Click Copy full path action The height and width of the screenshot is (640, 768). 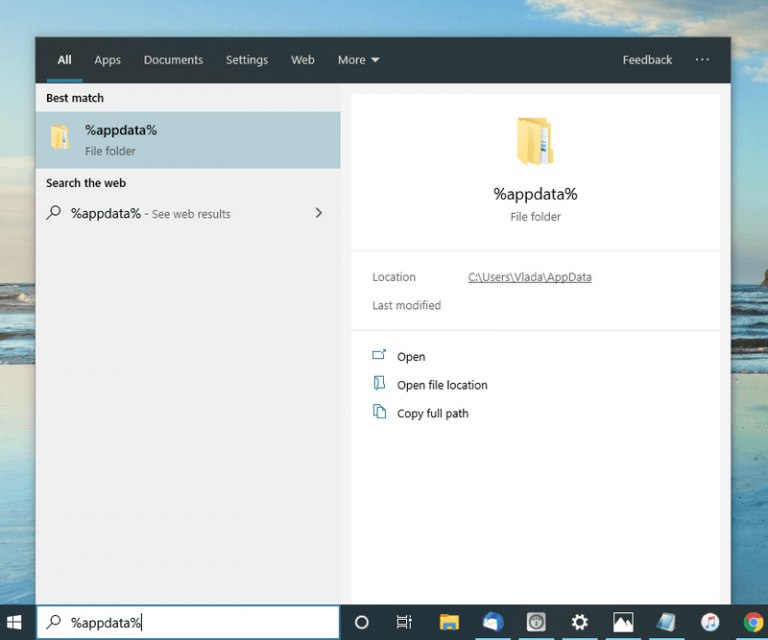coord(432,413)
